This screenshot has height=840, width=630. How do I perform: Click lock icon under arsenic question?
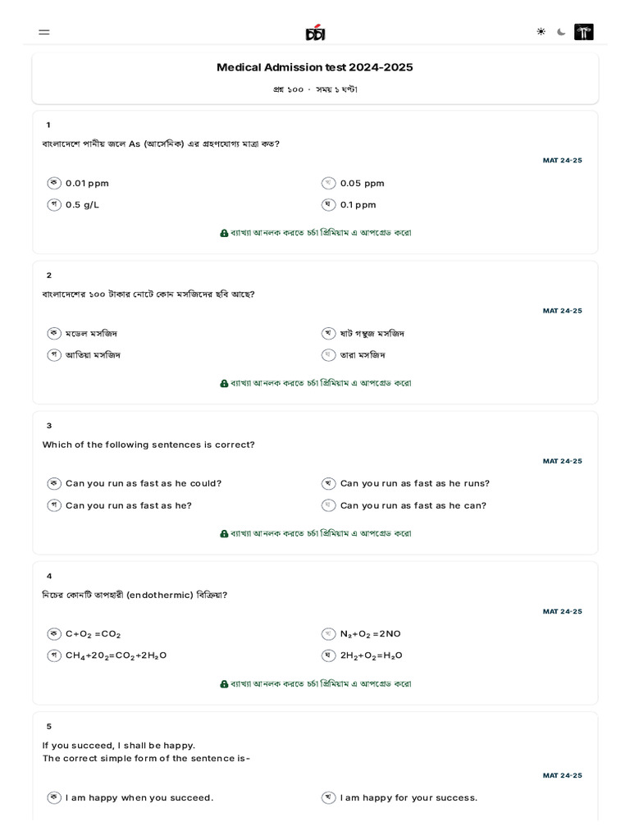(224, 233)
